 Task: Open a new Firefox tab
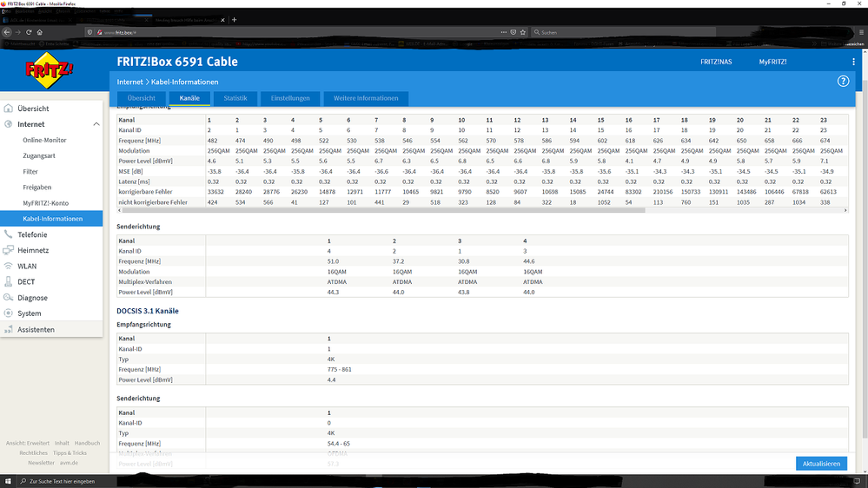coord(235,20)
